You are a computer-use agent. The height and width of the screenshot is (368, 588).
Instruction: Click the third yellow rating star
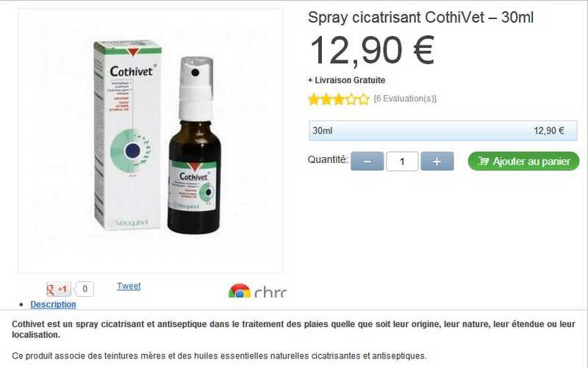click(x=339, y=99)
